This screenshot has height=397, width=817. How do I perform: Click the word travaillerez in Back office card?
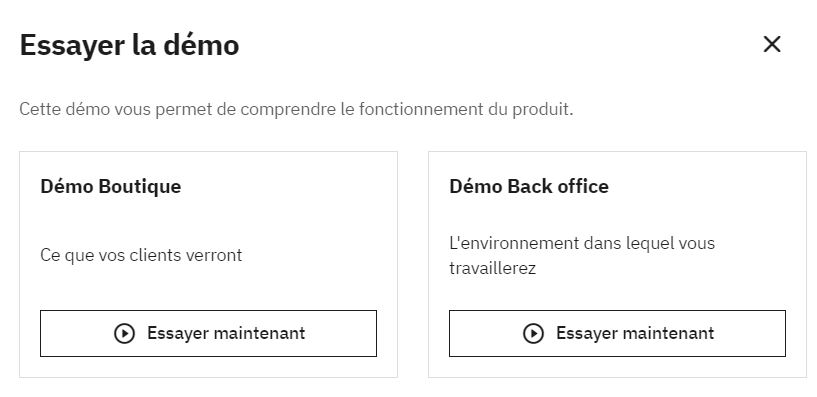click(492, 269)
